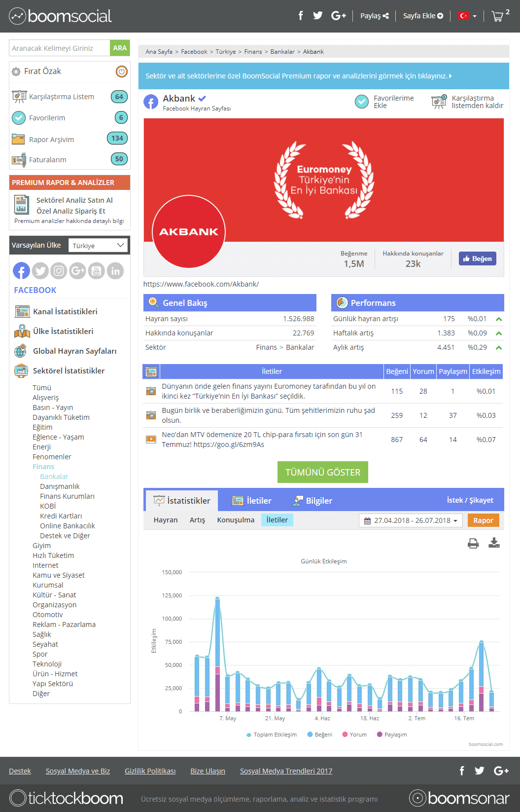Open the Sayfa Ekle menu

pyautogui.click(x=423, y=16)
